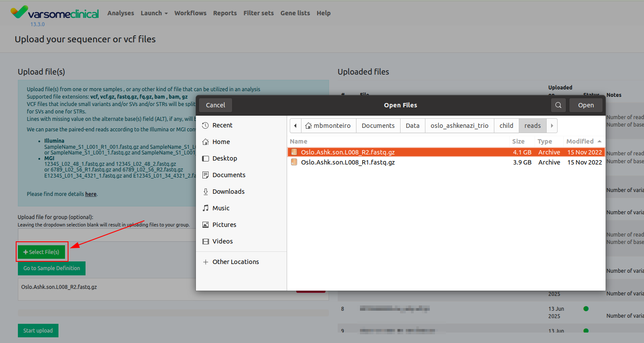Open Downloads folder in sidebar
This screenshot has width=644, height=343.
tap(228, 192)
